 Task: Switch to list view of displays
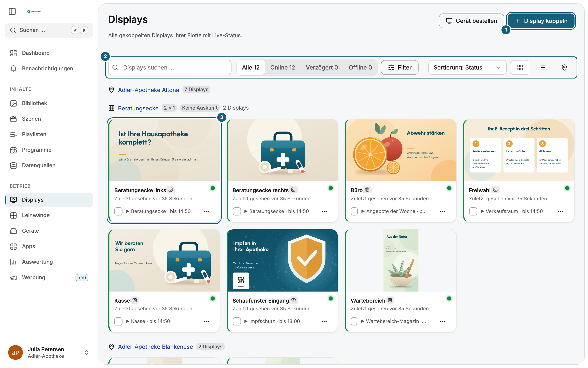[x=542, y=67]
